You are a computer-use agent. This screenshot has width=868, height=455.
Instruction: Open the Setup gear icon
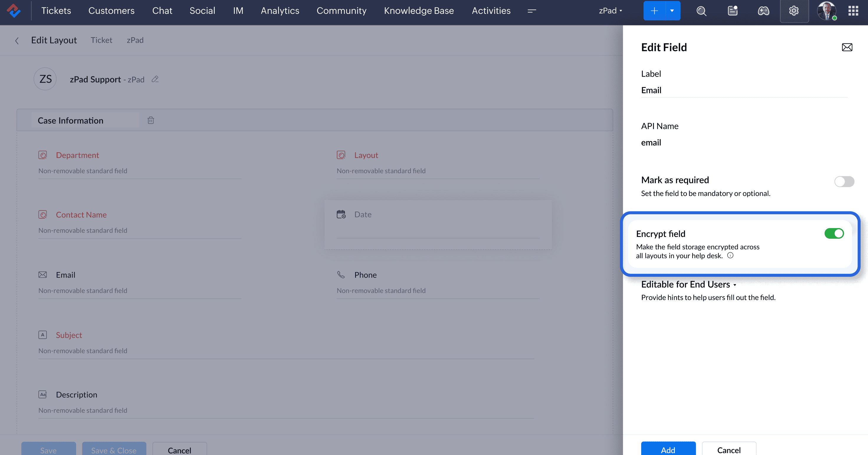[x=794, y=11]
